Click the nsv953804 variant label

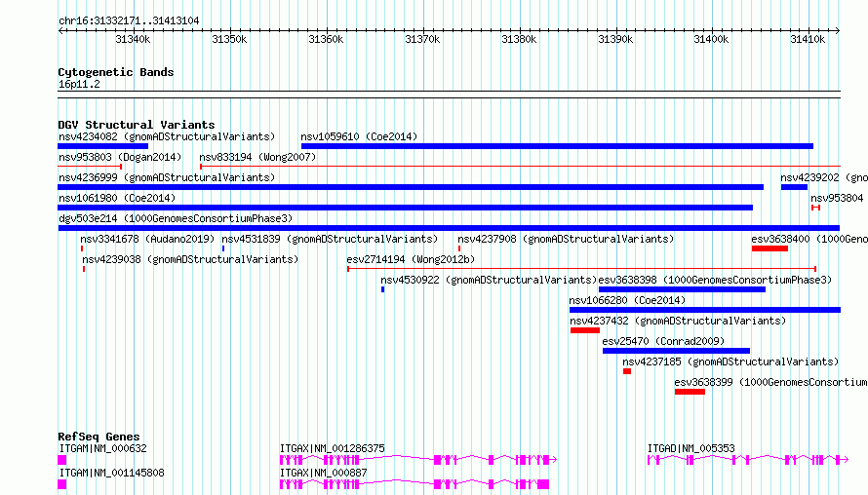(837, 199)
